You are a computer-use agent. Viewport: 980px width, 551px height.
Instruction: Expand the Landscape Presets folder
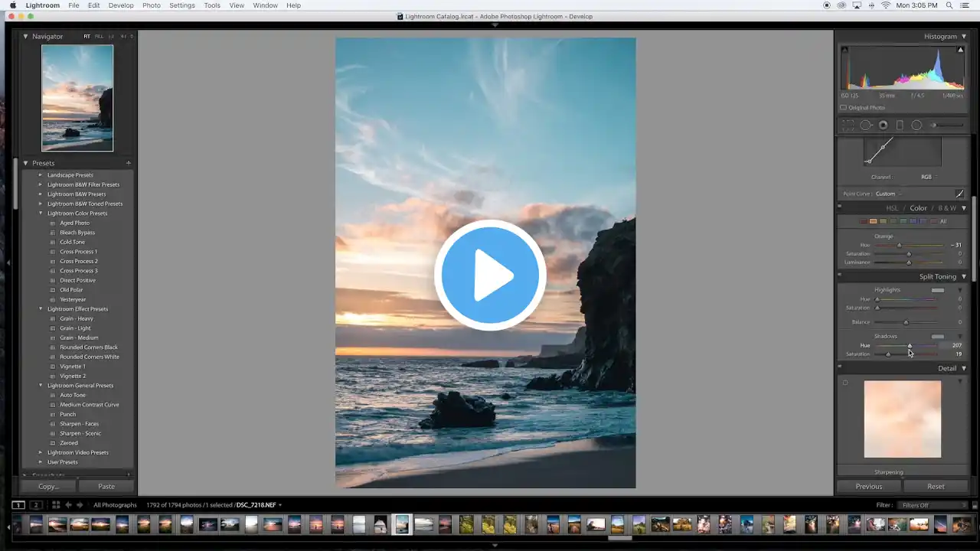(x=41, y=175)
